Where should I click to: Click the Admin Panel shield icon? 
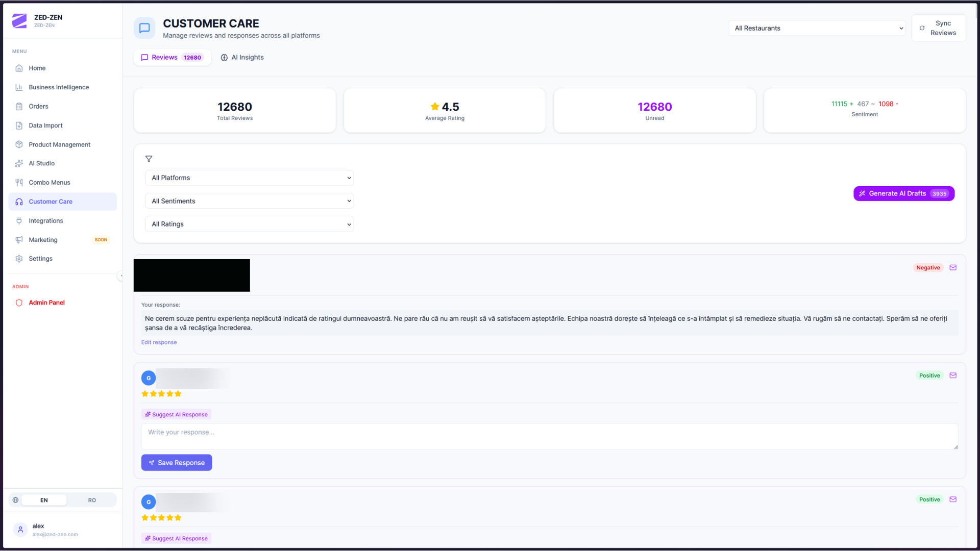tap(19, 303)
